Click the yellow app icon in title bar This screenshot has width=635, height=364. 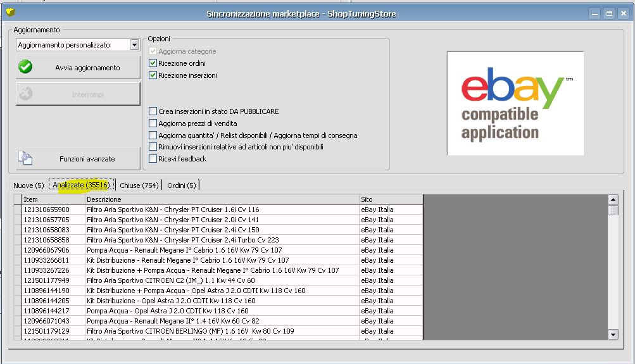click(11, 12)
